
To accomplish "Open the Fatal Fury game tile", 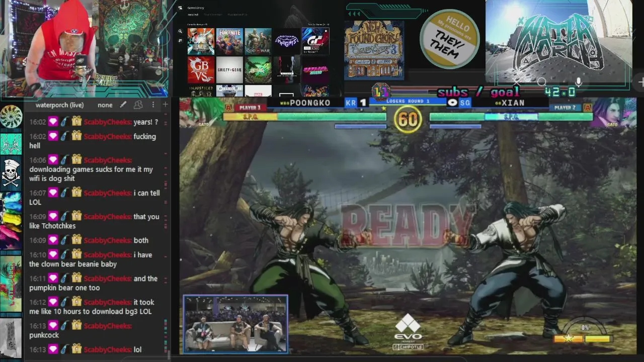I will [x=201, y=41].
